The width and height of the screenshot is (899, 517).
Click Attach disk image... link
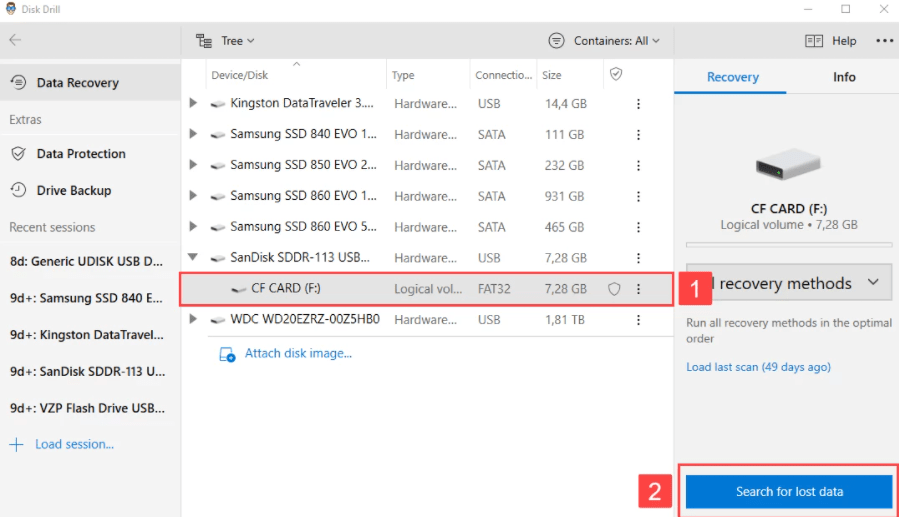coord(298,354)
